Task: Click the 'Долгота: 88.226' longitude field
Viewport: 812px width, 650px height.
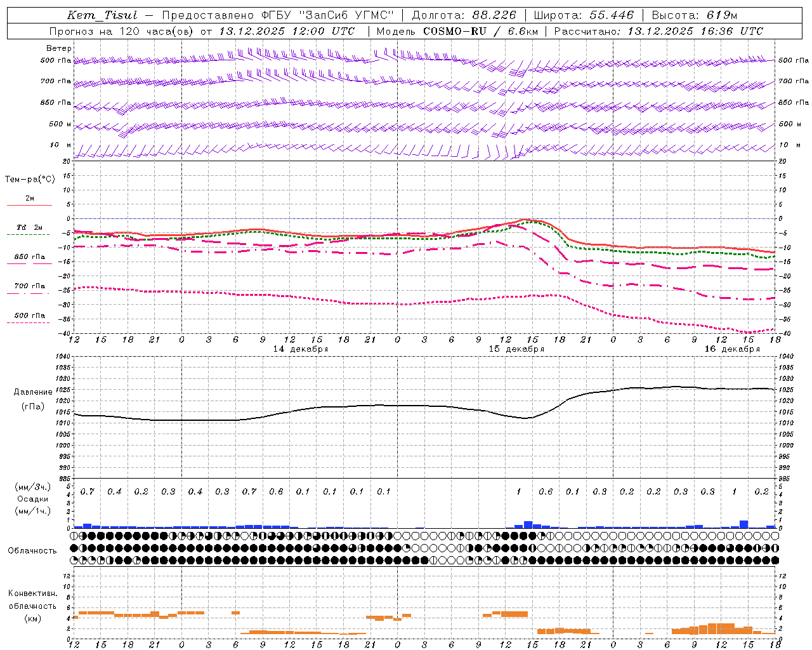Action: click(464, 15)
